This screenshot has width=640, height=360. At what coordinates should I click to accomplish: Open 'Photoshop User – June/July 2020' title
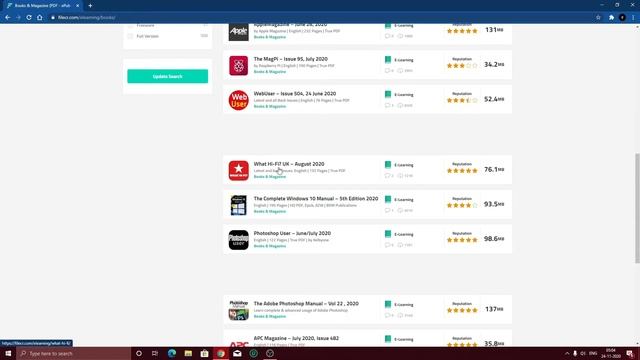[x=292, y=233]
